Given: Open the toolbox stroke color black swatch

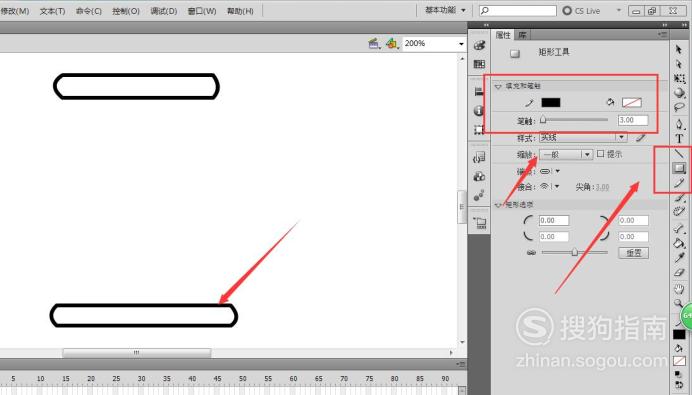Looking at the screenshot, I should coord(679,334).
